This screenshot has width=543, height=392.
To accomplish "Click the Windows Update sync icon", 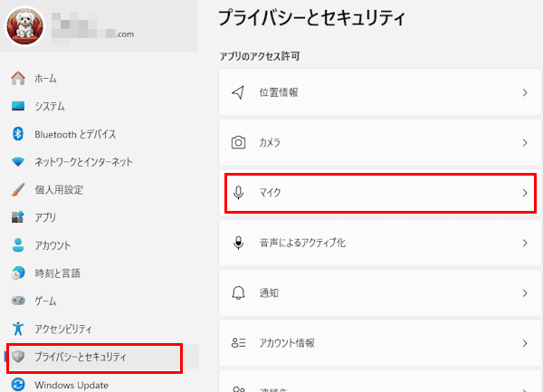I will tap(18, 385).
